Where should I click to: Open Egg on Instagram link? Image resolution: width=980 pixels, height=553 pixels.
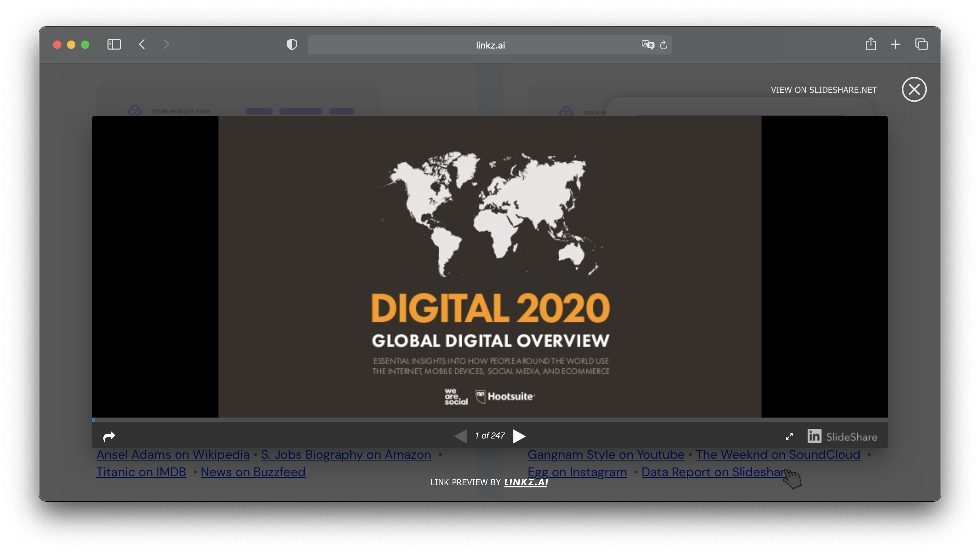(x=577, y=472)
